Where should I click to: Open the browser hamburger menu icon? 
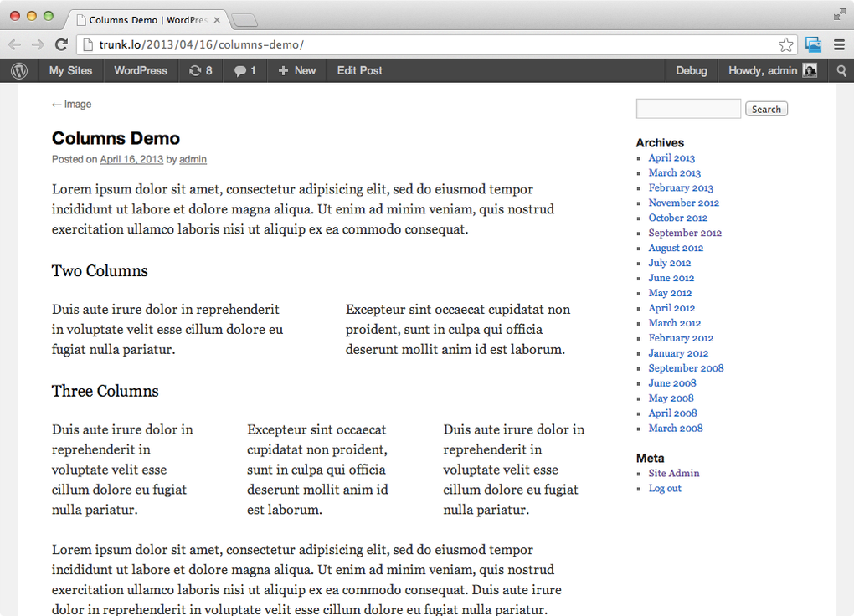pyautogui.click(x=839, y=44)
